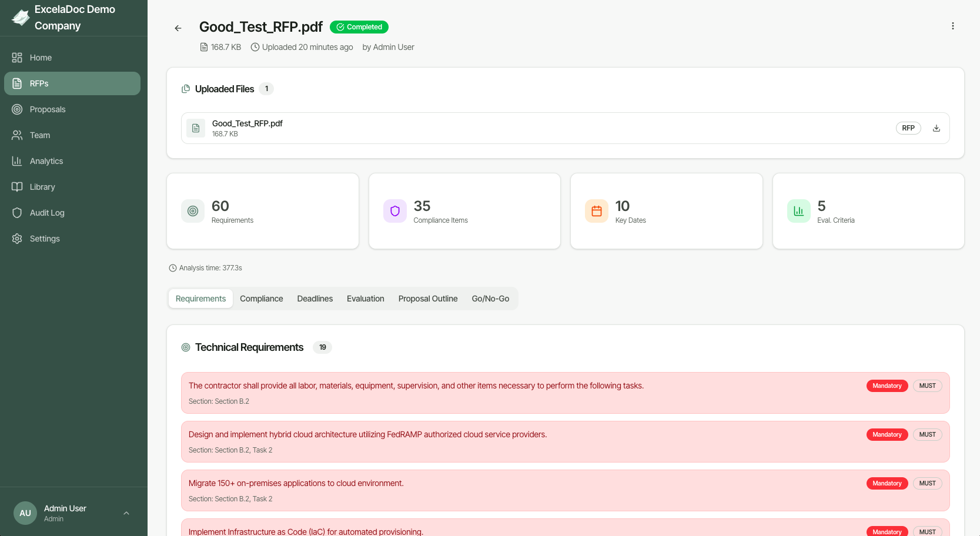Click the file size document icon in header

tap(204, 47)
